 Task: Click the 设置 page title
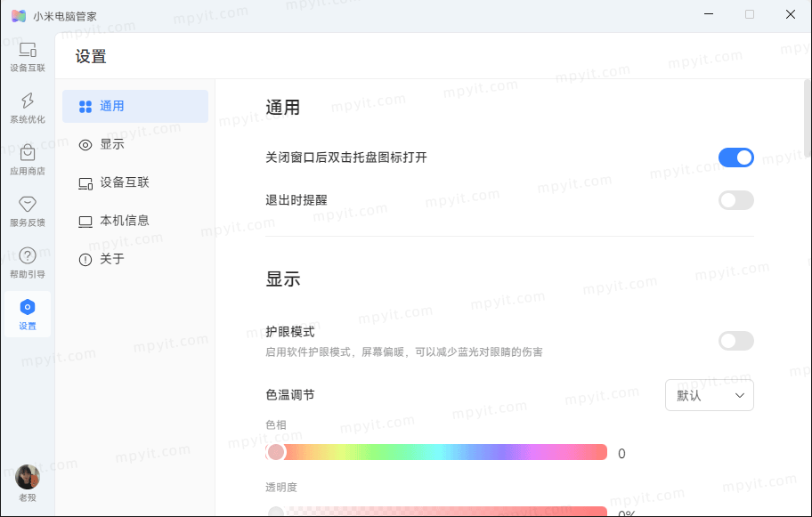91,56
